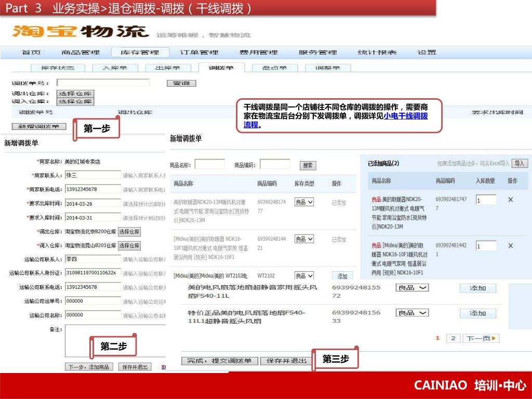Screen dimensions: 532x399
Task: Edit 入库数量 for NDK20-13M
Action: [x=486, y=200]
